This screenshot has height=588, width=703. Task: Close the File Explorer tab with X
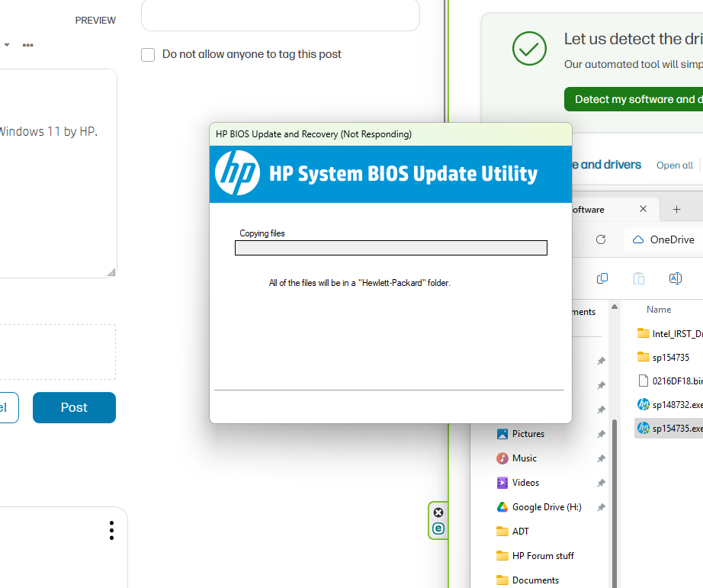[643, 209]
